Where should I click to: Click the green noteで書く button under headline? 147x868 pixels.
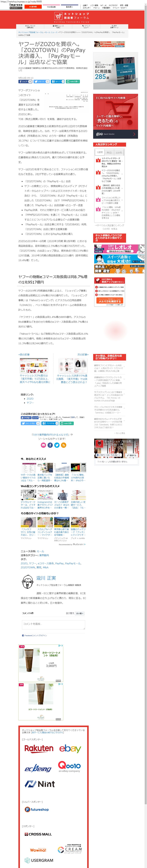click(x=73, y=82)
